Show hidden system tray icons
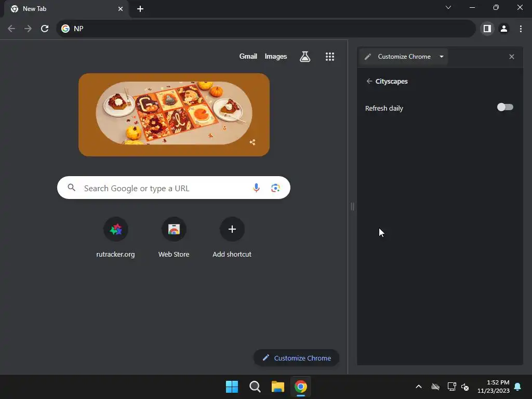 419,387
